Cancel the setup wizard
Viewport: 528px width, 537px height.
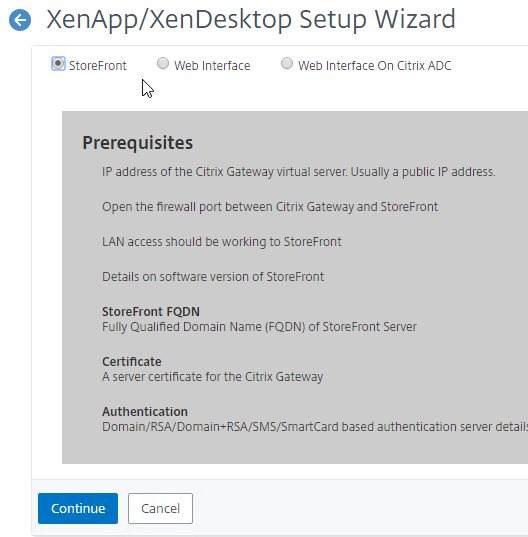(x=160, y=508)
